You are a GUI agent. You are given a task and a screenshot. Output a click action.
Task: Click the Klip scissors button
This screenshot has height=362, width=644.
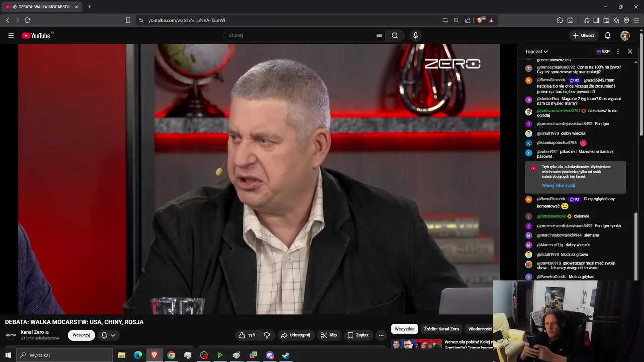point(329,335)
